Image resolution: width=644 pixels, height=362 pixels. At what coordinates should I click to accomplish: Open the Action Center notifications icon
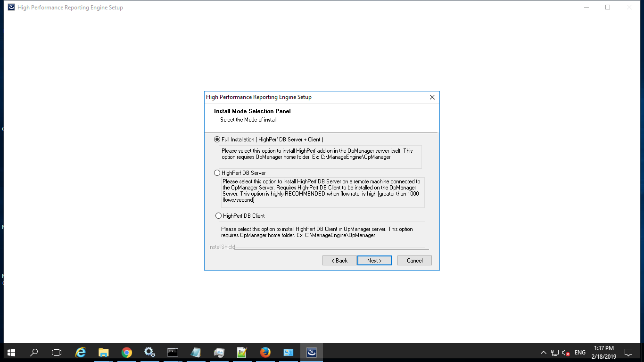[628, 353]
